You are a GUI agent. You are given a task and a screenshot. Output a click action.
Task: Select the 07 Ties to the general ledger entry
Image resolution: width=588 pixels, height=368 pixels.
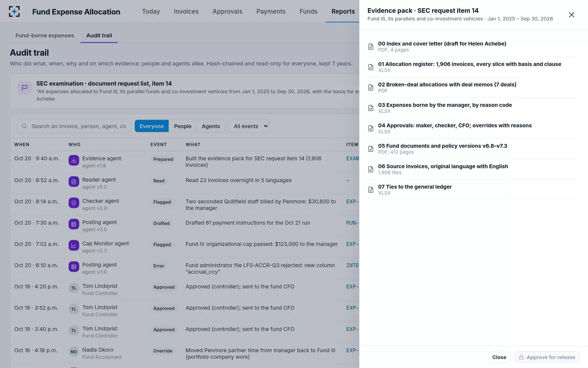click(x=474, y=190)
